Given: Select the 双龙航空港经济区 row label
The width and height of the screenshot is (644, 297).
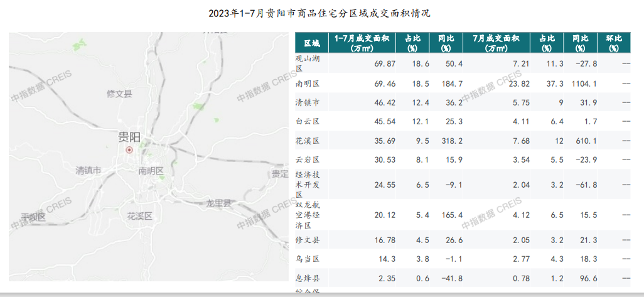Looking at the screenshot, I should click(308, 215).
